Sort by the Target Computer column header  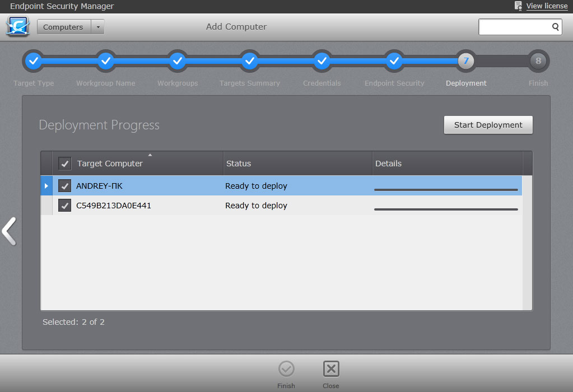tap(138, 164)
